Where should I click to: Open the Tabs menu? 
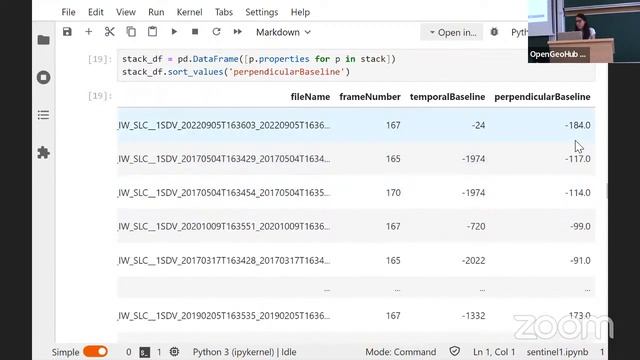point(224,12)
